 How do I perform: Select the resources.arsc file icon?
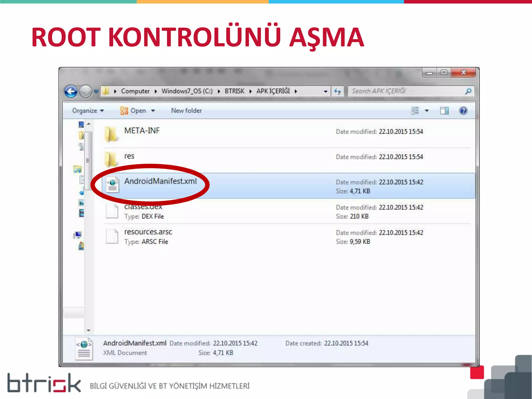click(112, 236)
